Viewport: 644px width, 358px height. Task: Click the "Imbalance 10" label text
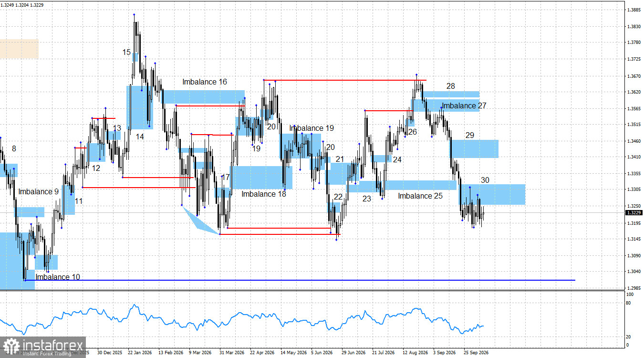[x=58, y=277]
